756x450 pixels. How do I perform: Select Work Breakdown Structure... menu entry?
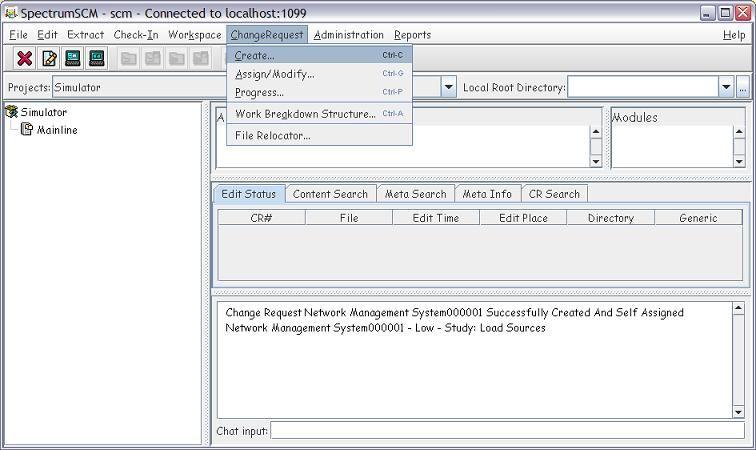(305, 114)
